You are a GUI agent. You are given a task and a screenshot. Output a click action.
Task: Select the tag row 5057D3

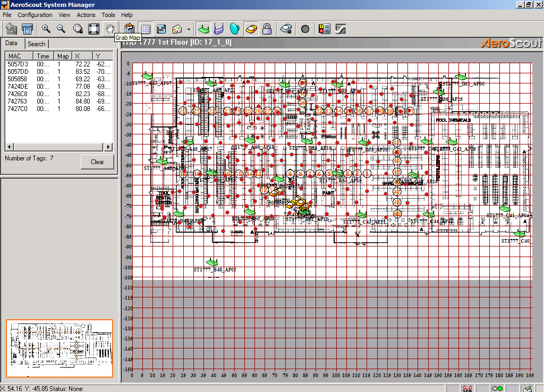click(58, 64)
